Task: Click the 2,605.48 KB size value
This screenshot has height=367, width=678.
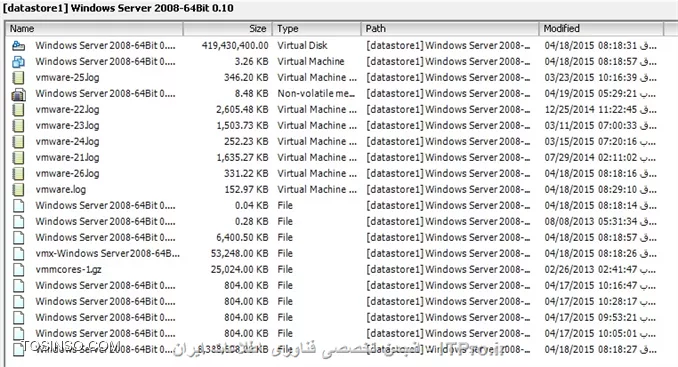Action: (x=242, y=109)
